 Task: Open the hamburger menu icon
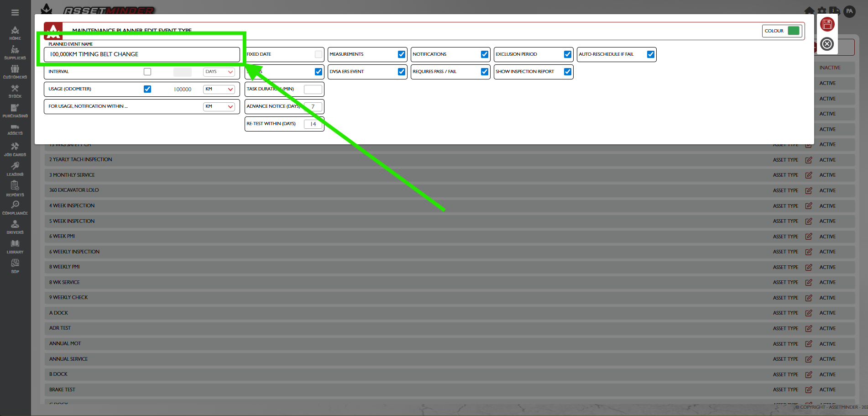coord(15,13)
